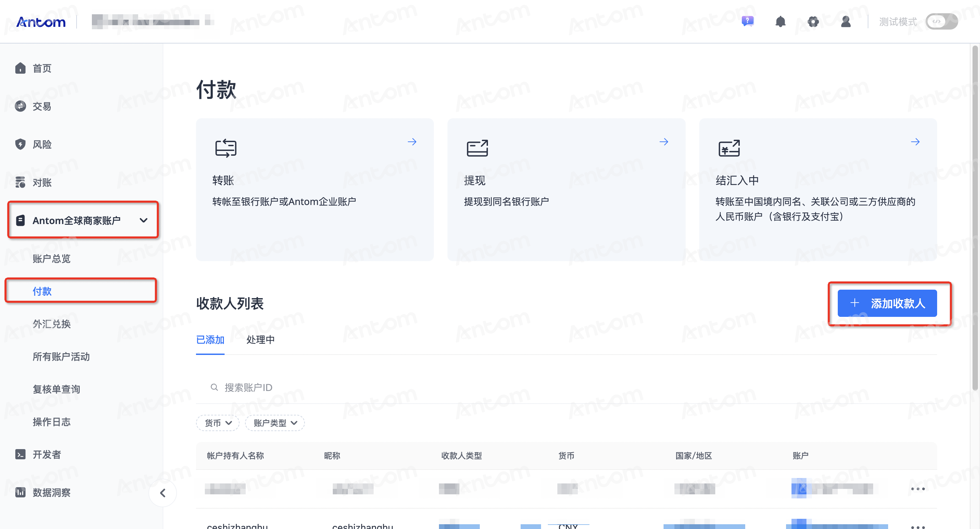Open the settings gear icon
Screen dimensions: 980x529
pyautogui.click(x=813, y=21)
